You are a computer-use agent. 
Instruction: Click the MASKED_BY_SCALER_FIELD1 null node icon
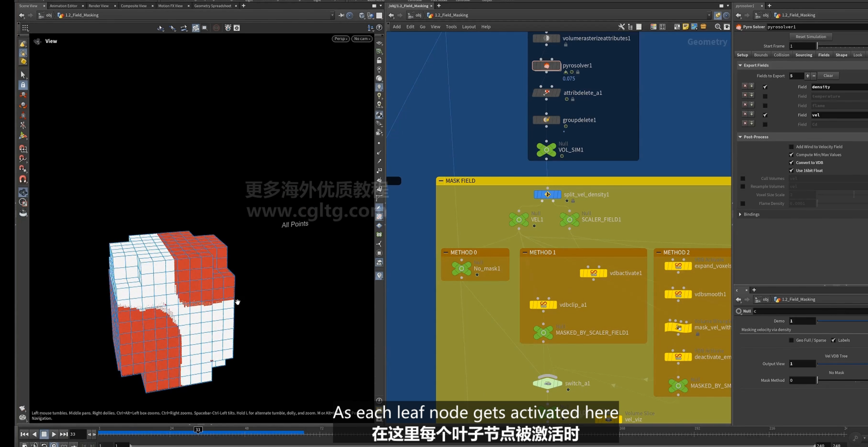point(543,332)
